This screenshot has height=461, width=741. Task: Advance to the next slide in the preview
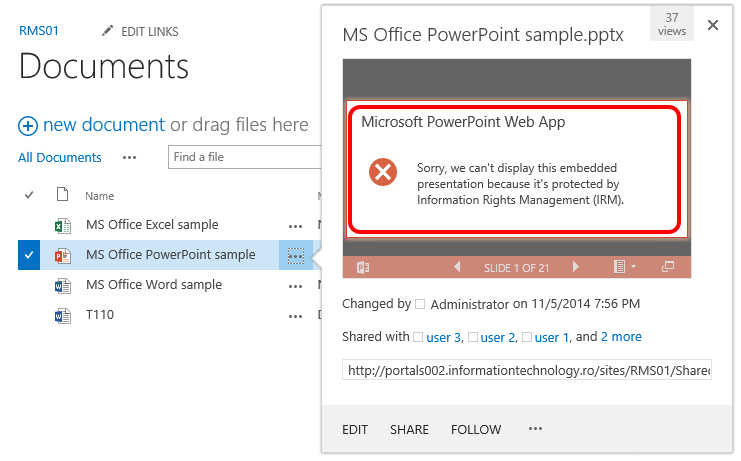[x=576, y=267]
